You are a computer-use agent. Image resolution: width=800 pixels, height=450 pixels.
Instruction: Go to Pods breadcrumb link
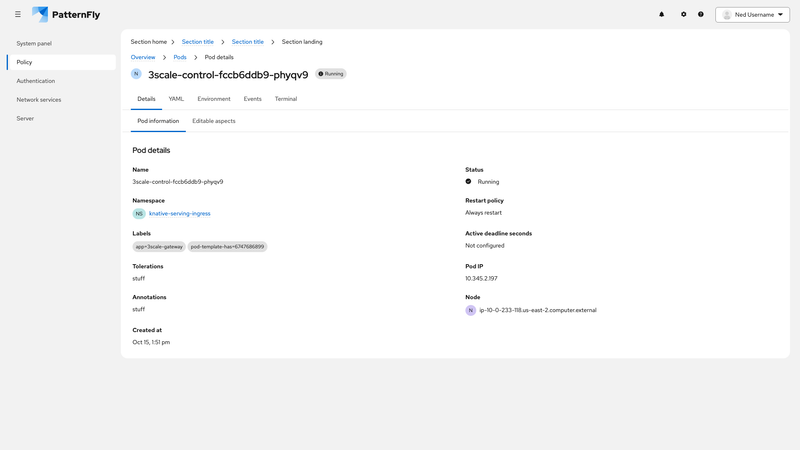click(x=180, y=57)
